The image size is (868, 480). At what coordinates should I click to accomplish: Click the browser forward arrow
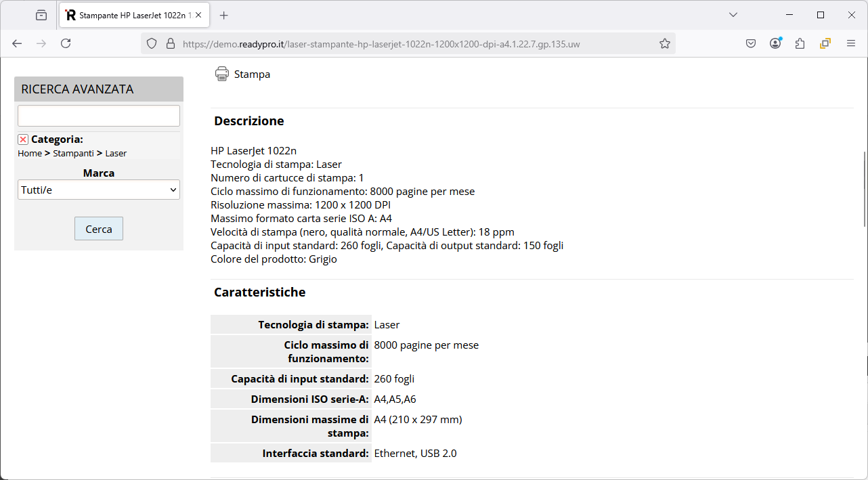point(41,43)
